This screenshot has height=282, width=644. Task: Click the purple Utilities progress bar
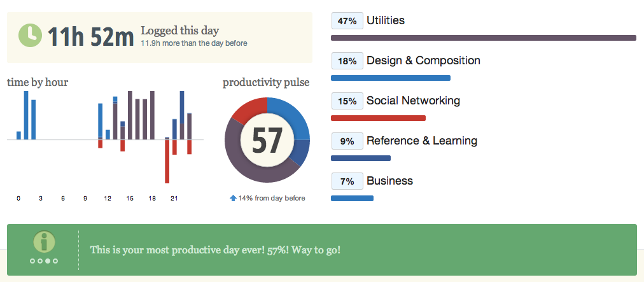coord(484,38)
